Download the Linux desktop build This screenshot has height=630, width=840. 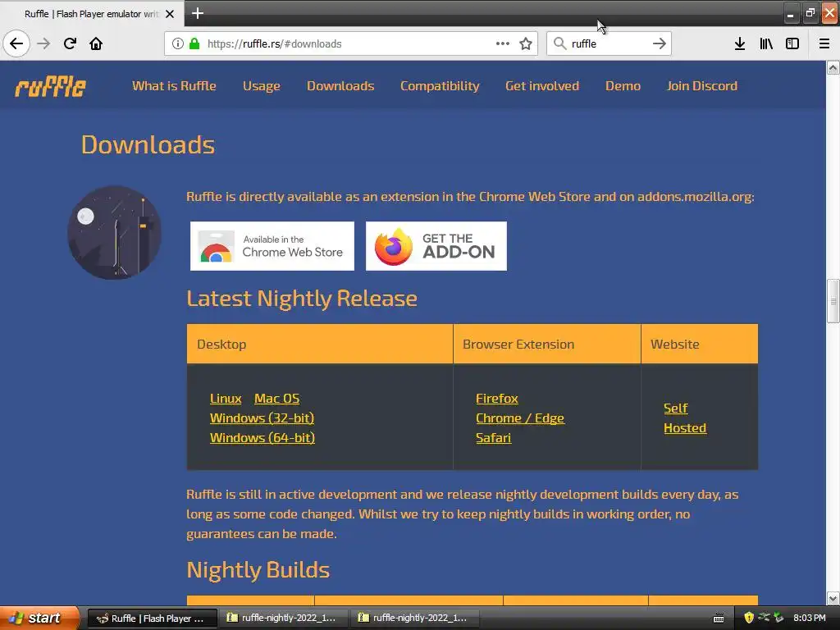tap(226, 399)
